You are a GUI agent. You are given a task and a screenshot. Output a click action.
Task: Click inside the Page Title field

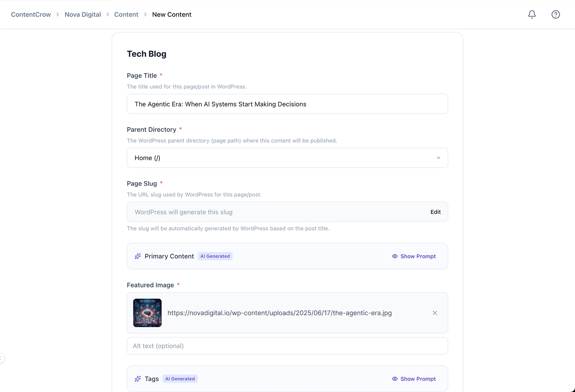coord(287,104)
